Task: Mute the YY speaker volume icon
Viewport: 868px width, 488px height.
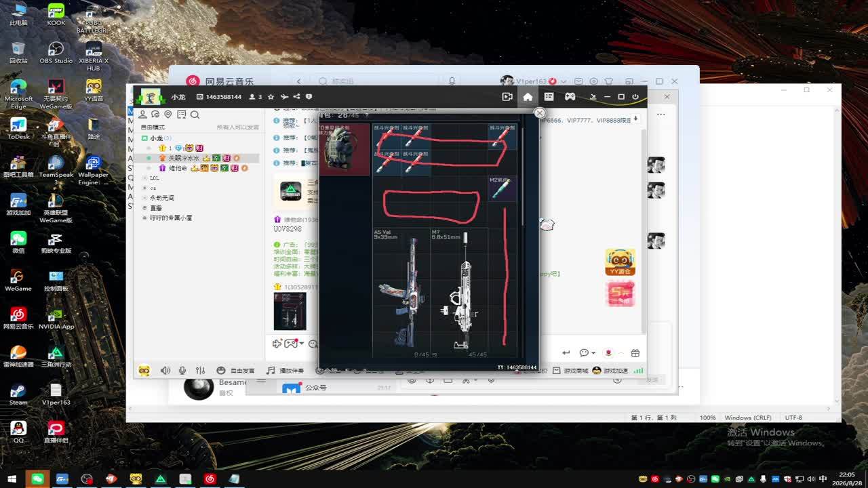Action: tap(165, 371)
